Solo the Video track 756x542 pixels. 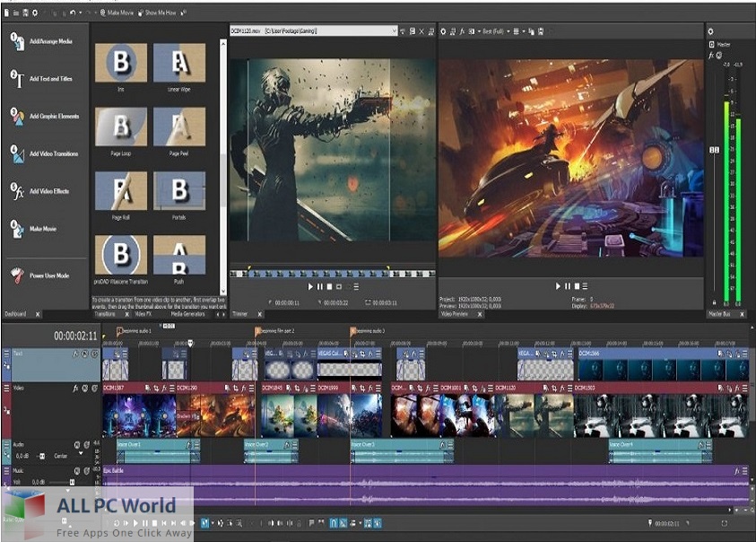(x=94, y=388)
